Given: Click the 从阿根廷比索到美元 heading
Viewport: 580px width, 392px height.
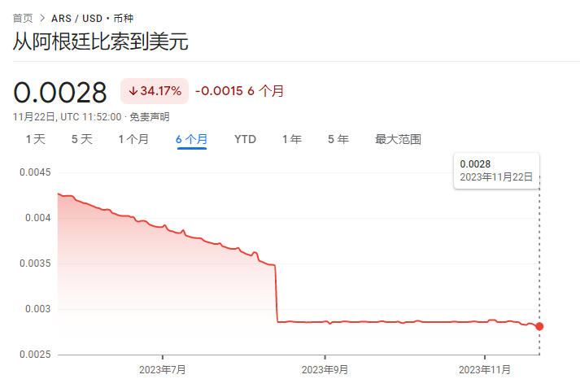Looking at the screenshot, I should click(x=101, y=41).
